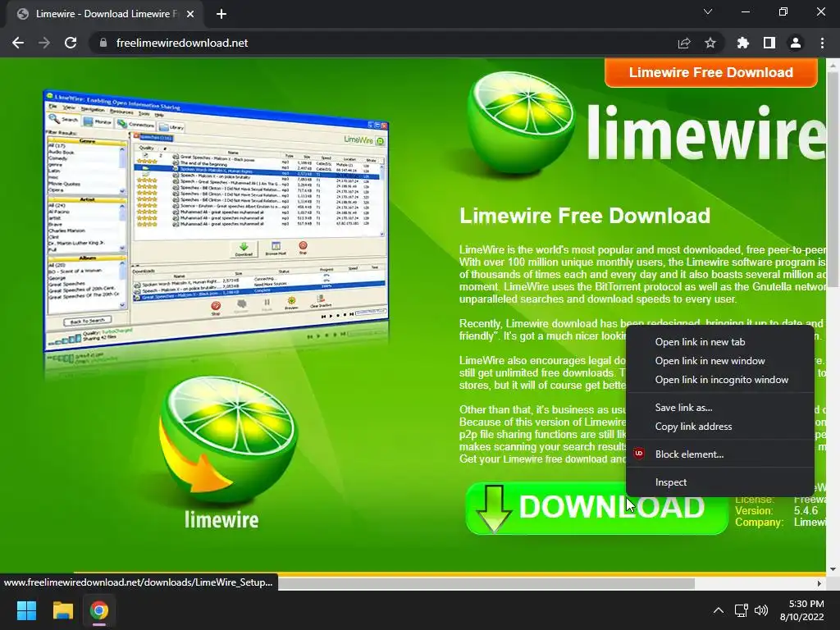
Task: Click the network tray icon
Action: [x=742, y=610]
